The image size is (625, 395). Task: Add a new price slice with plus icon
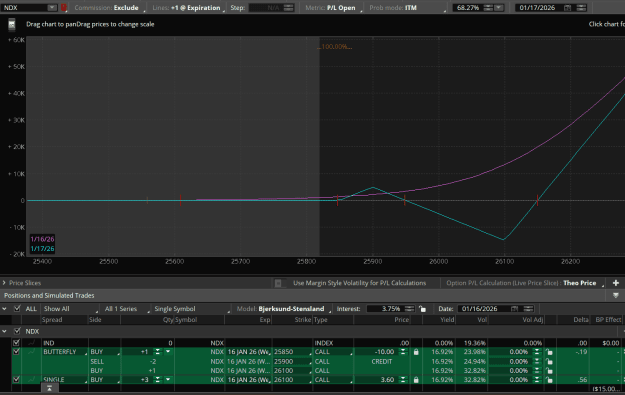coord(616,283)
